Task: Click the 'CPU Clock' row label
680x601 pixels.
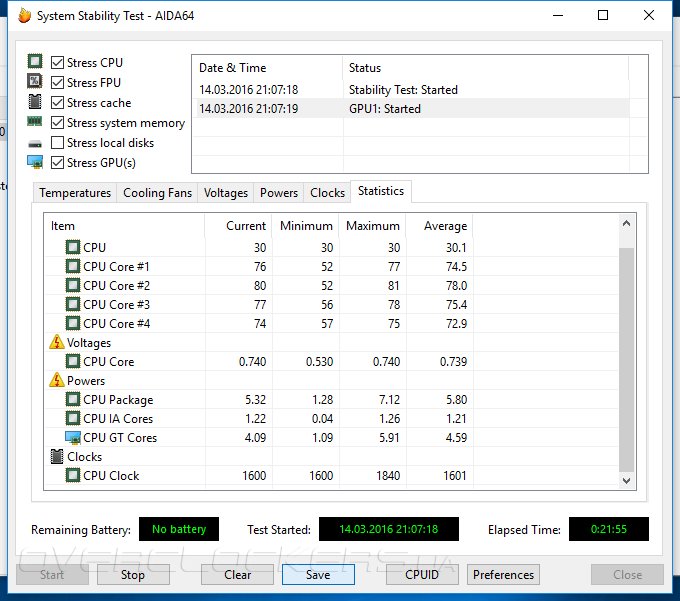Action: [111, 476]
